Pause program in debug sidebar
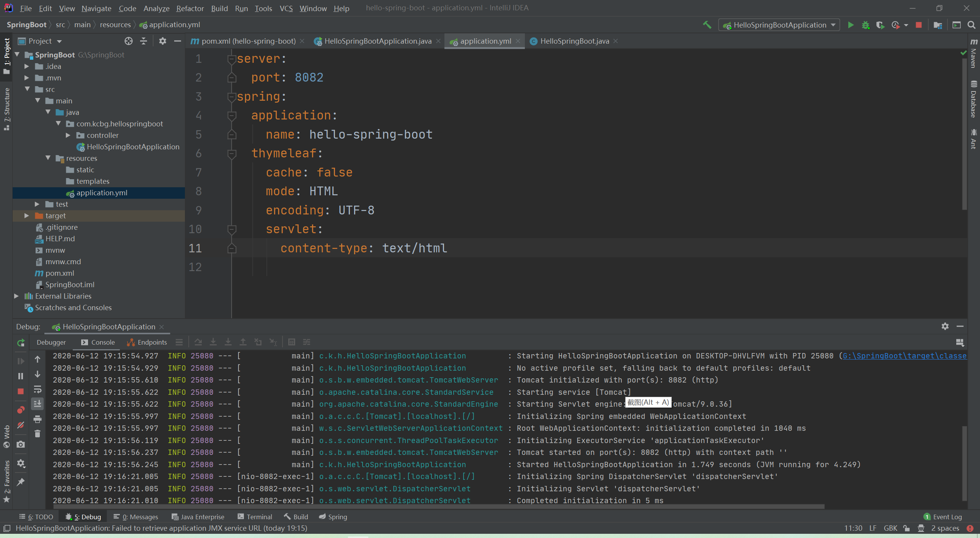The height and width of the screenshot is (538, 980). [21, 376]
